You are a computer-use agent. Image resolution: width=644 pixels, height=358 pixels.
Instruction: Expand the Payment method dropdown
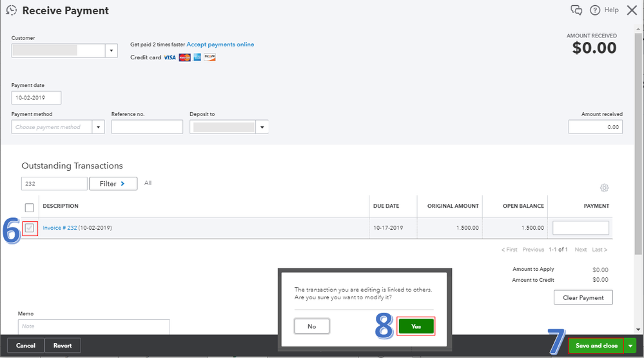pyautogui.click(x=98, y=127)
